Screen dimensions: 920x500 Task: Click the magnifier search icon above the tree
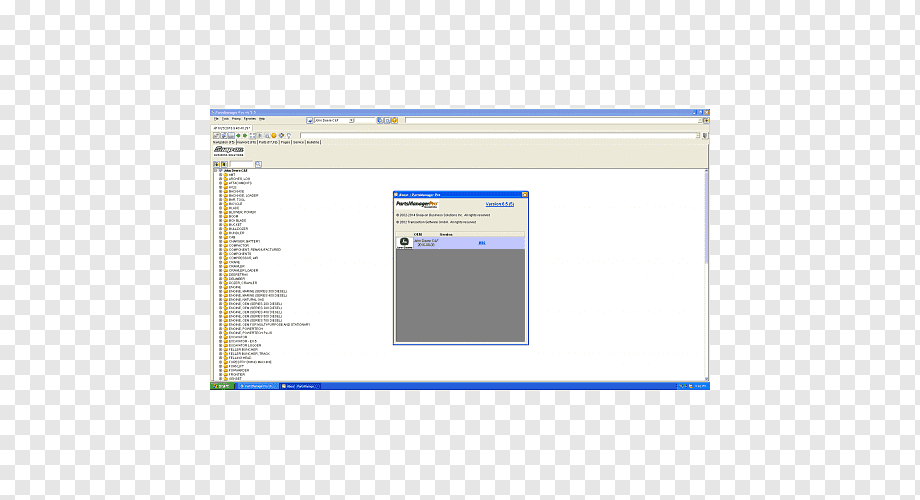[x=258, y=164]
